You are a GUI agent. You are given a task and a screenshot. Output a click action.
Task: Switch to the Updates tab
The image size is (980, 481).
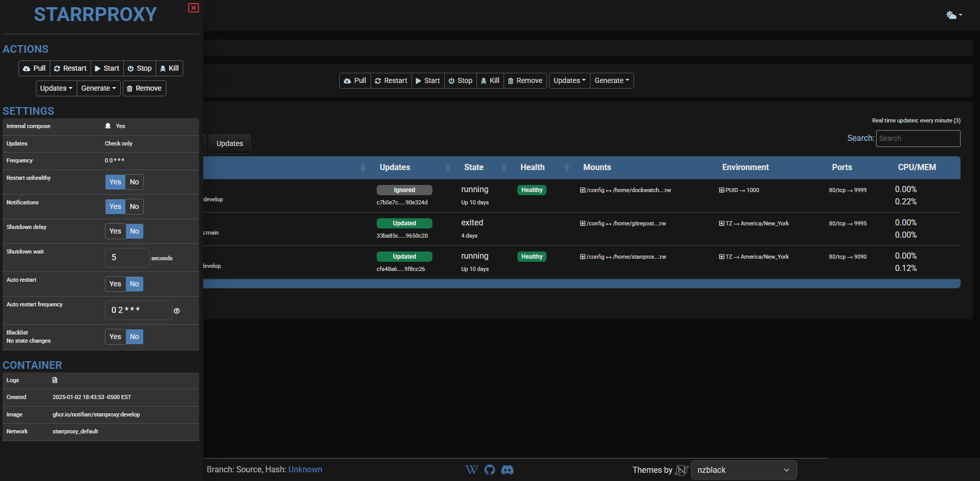click(x=229, y=143)
